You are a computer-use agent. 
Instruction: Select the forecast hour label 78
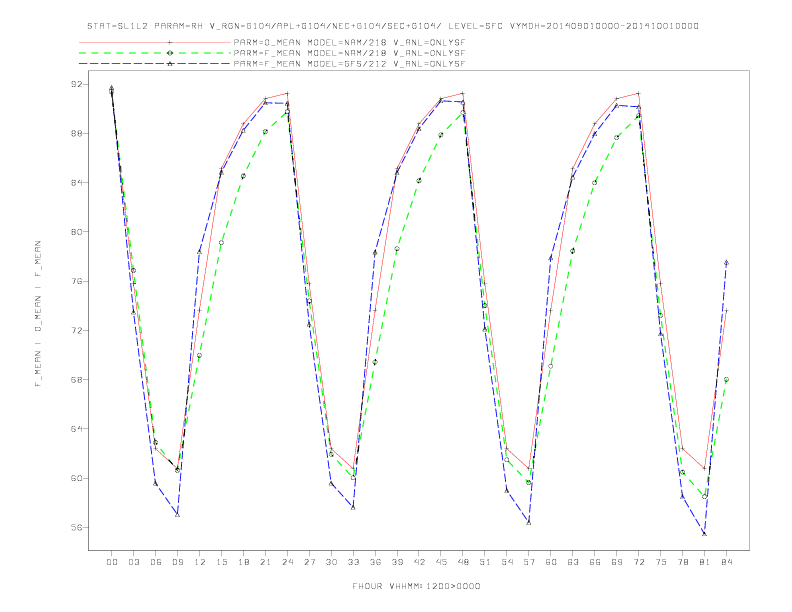click(683, 562)
